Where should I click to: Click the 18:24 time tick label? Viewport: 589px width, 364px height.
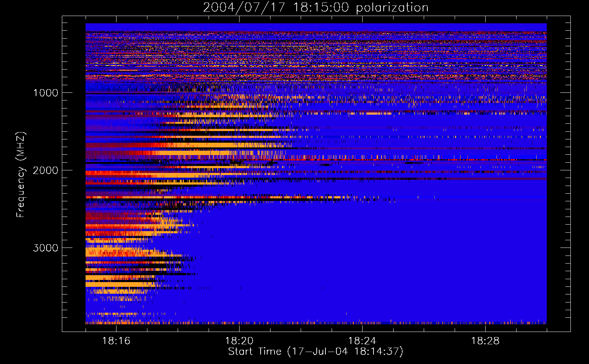pos(362,341)
